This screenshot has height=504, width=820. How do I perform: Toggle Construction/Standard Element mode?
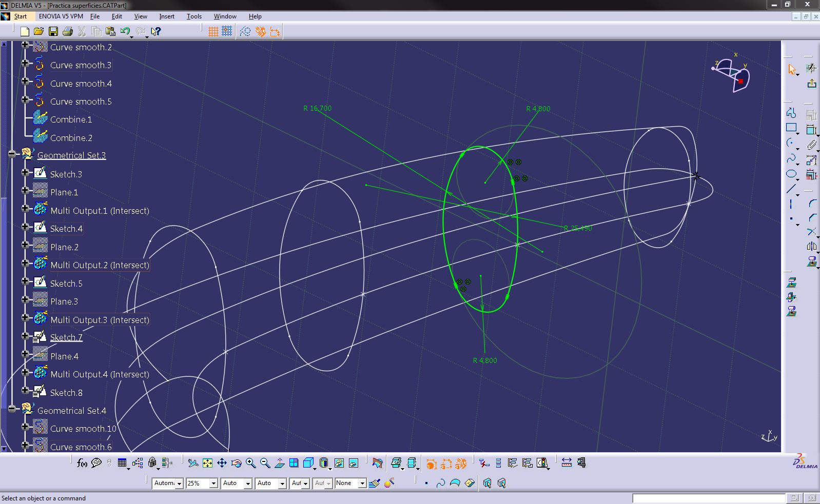tap(245, 31)
